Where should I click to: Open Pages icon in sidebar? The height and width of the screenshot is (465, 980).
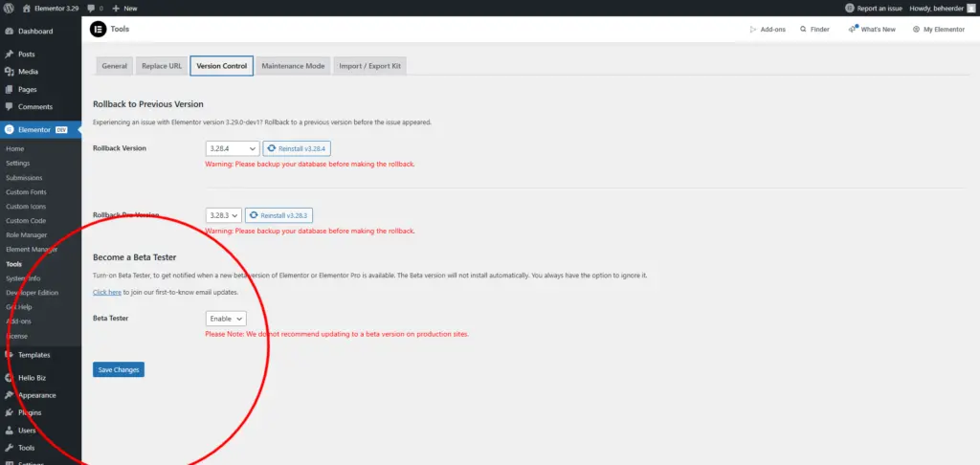[x=10, y=89]
